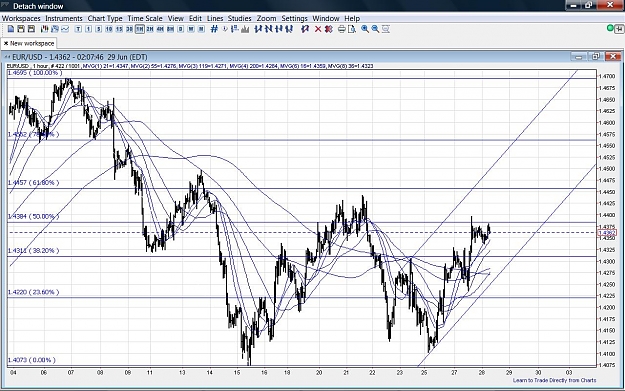Viewport: 625px width, 391px height.
Task: Open print preview page icon
Action: [x=352, y=29]
